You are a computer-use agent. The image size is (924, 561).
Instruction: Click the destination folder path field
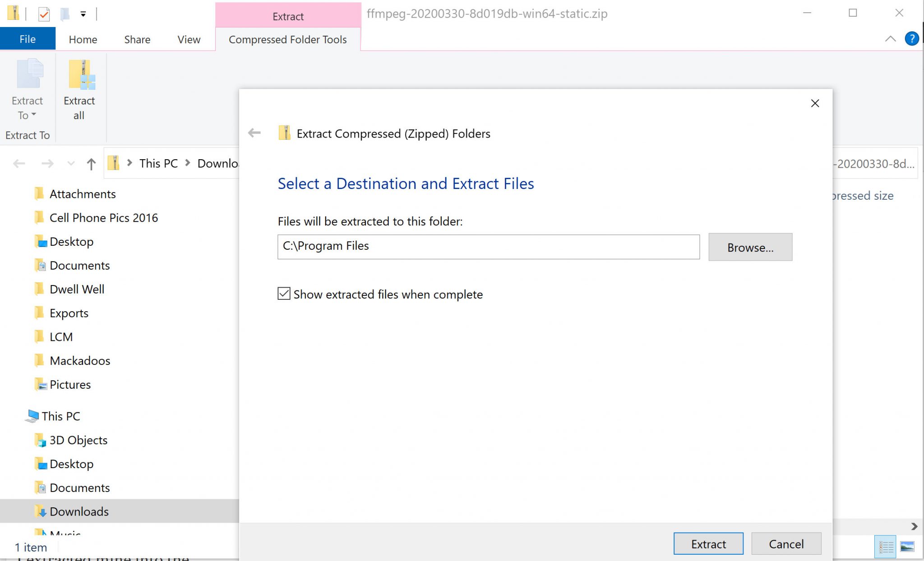488,246
